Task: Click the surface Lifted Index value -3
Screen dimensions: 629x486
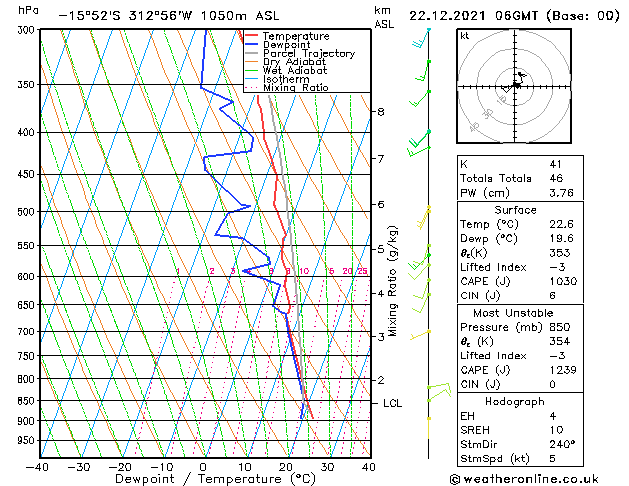Action: tap(557, 267)
